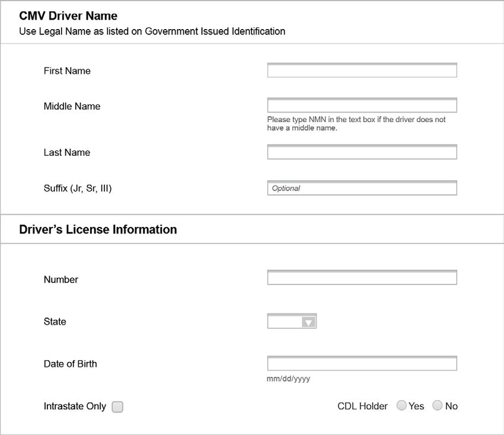Click the 'Date of Birth' label
504x435 pixels.
tap(71, 364)
